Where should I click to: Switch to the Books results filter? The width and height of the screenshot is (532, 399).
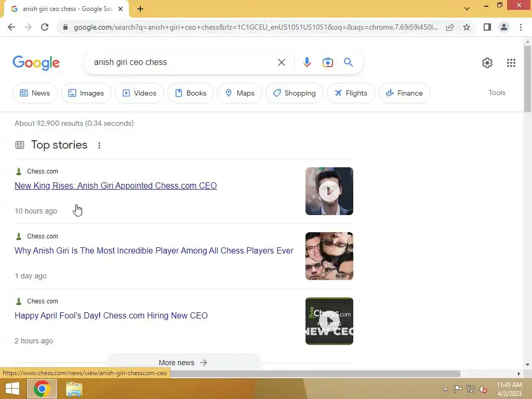click(x=191, y=93)
